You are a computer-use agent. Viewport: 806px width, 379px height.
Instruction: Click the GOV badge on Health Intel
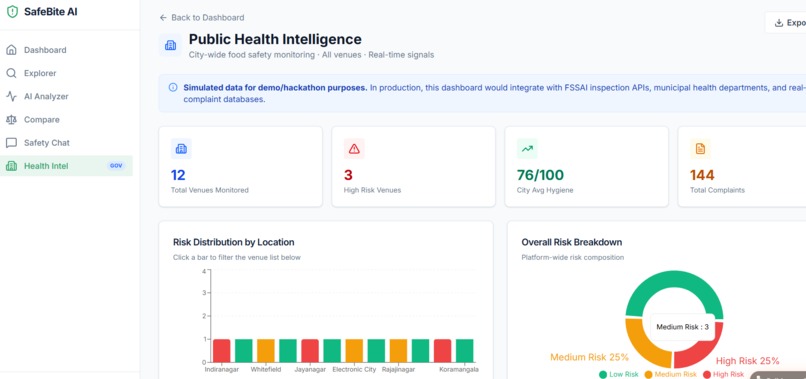(116, 166)
